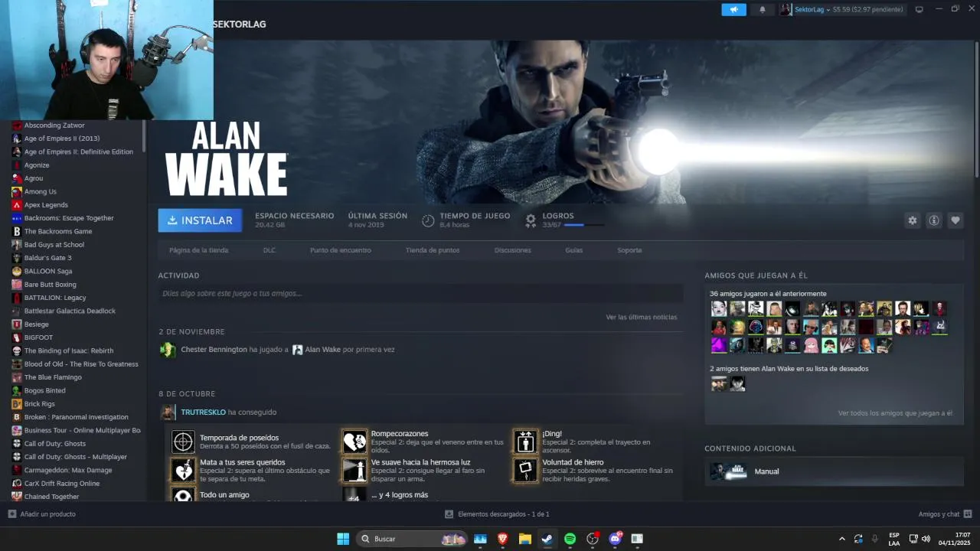The width and height of the screenshot is (980, 551).
Task: Open the Guías tab
Action: click(x=574, y=250)
